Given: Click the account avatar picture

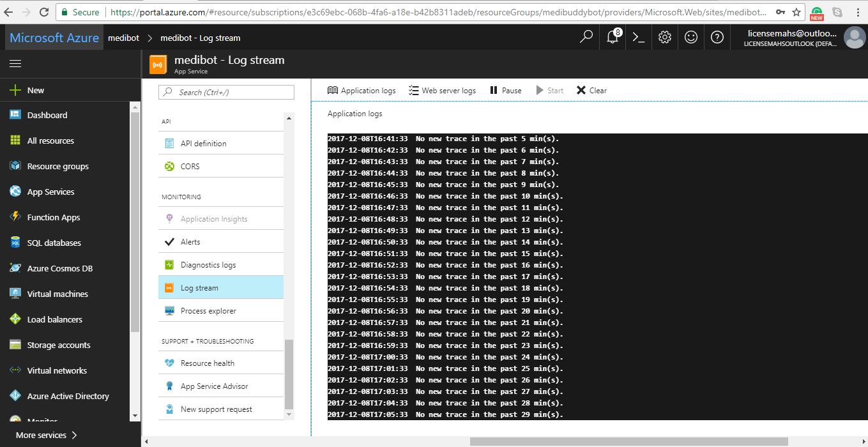Looking at the screenshot, I should coord(855,37).
